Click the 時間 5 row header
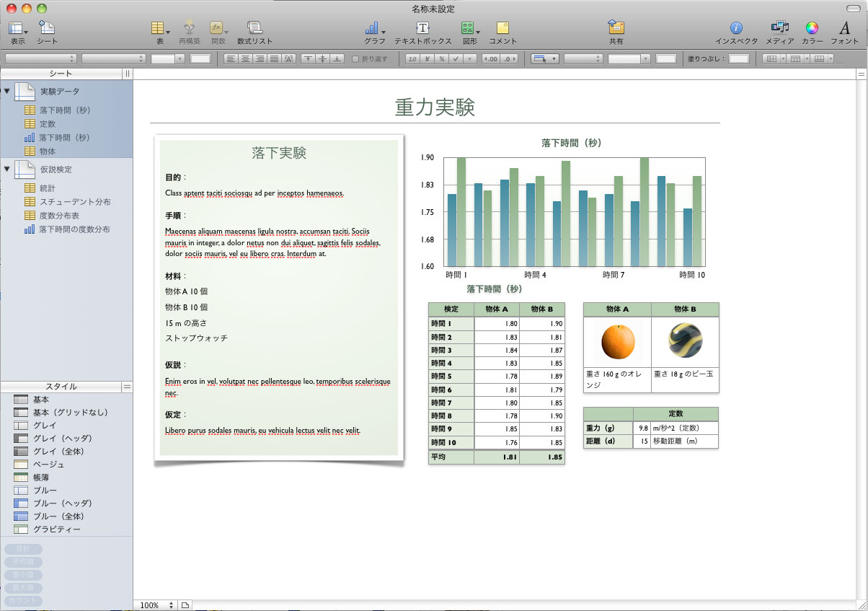 point(451,377)
